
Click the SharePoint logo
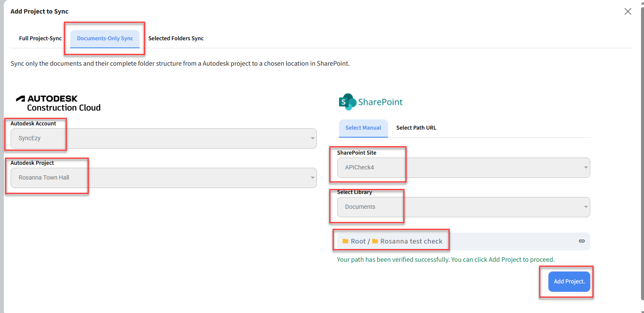[371, 102]
